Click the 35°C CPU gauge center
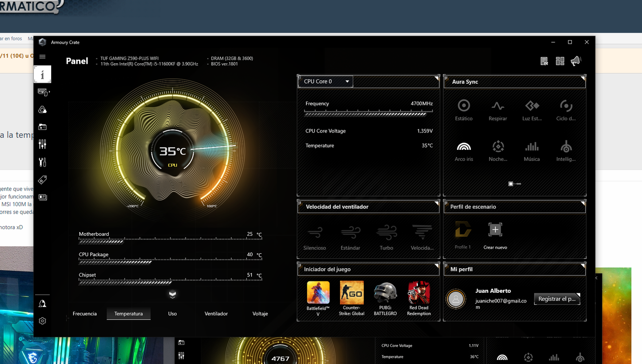Viewport: 642px width, 364px height. tap(173, 151)
